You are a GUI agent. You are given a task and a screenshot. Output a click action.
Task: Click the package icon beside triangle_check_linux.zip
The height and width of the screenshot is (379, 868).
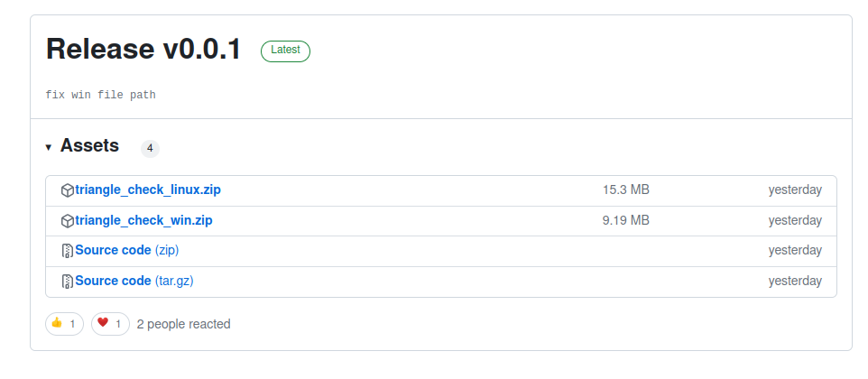tap(67, 190)
